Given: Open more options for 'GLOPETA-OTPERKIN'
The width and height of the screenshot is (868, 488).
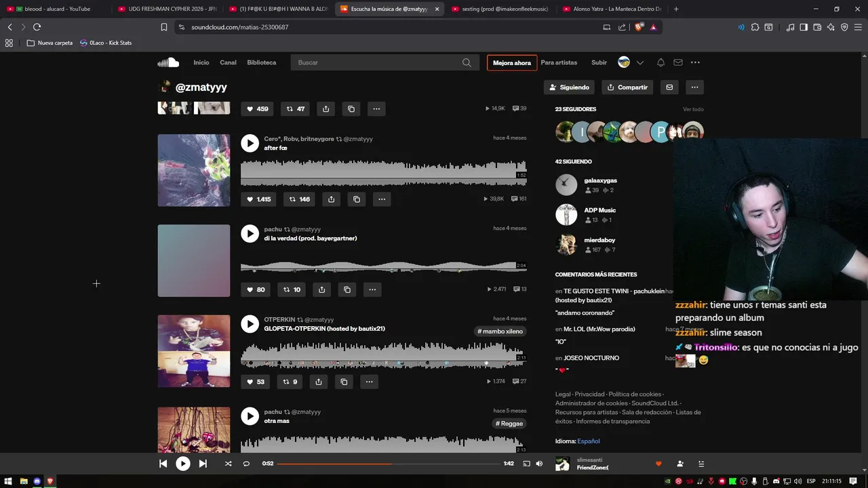Looking at the screenshot, I should (370, 382).
